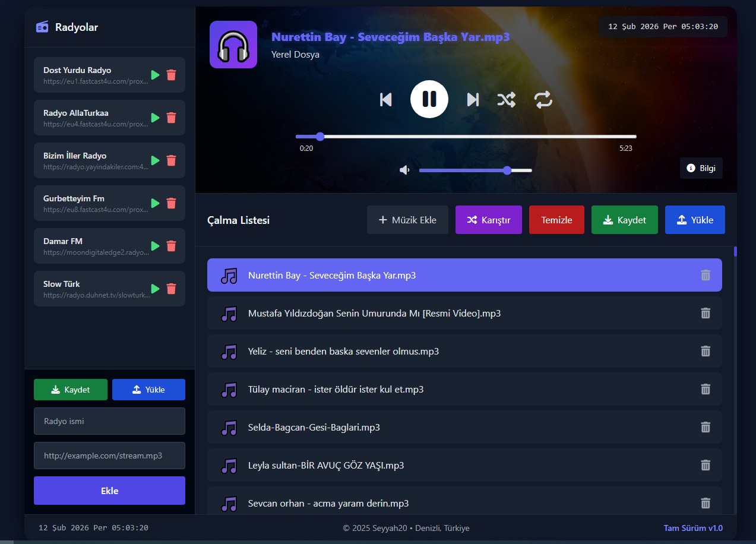
Task: Click the Müzik Ekle button
Action: point(407,220)
